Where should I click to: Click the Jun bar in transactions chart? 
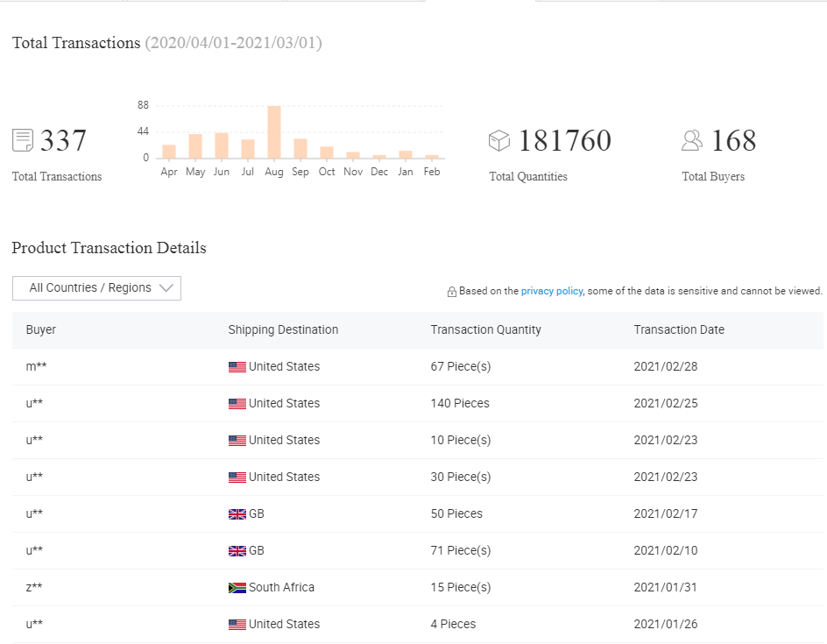tap(222, 145)
